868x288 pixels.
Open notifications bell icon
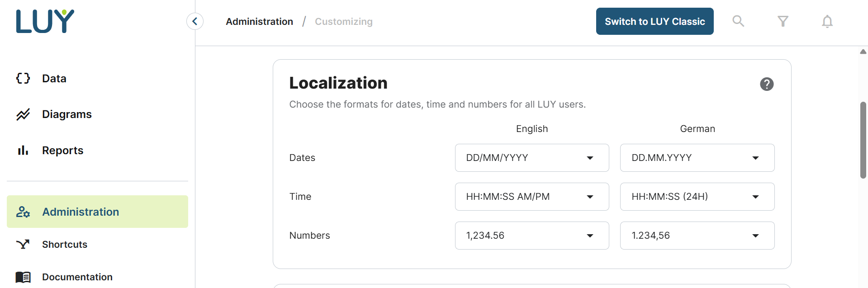[x=827, y=21]
